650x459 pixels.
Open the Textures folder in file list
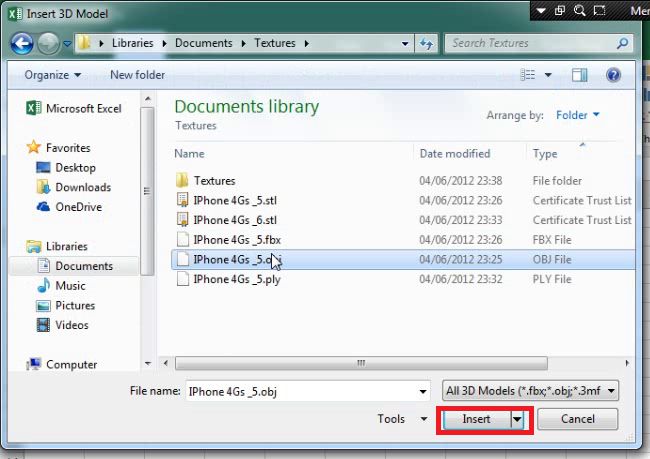point(214,181)
